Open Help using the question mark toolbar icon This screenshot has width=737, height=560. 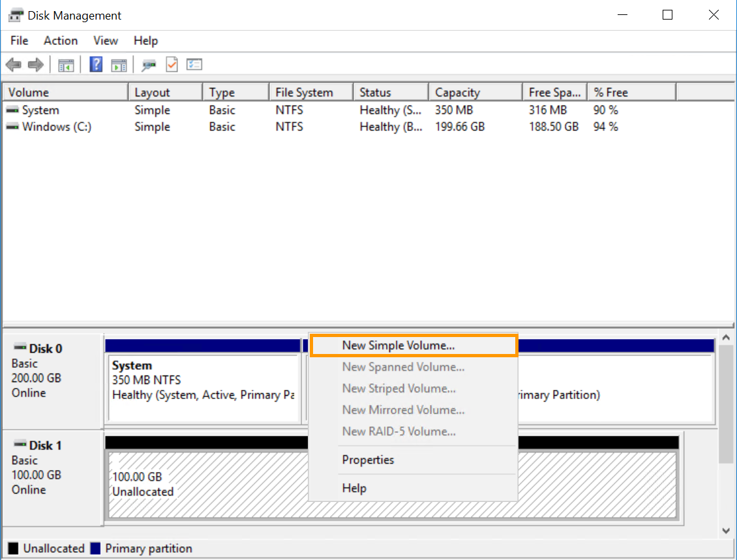pyautogui.click(x=95, y=64)
